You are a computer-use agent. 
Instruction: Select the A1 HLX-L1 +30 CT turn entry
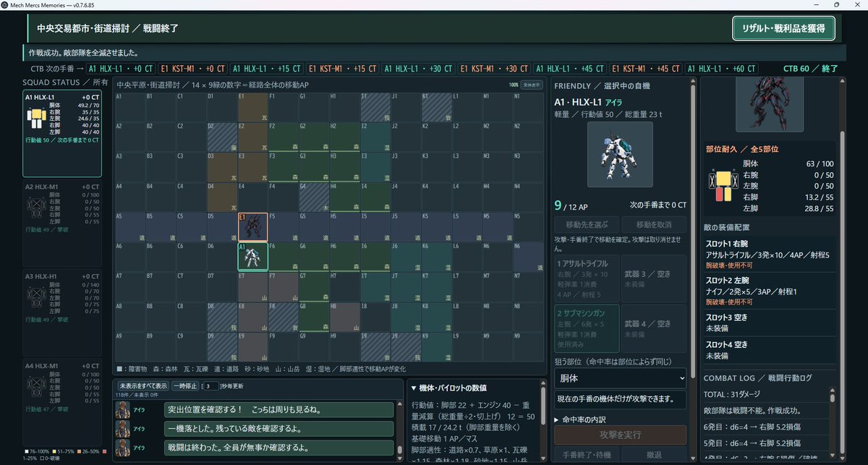[418, 69]
